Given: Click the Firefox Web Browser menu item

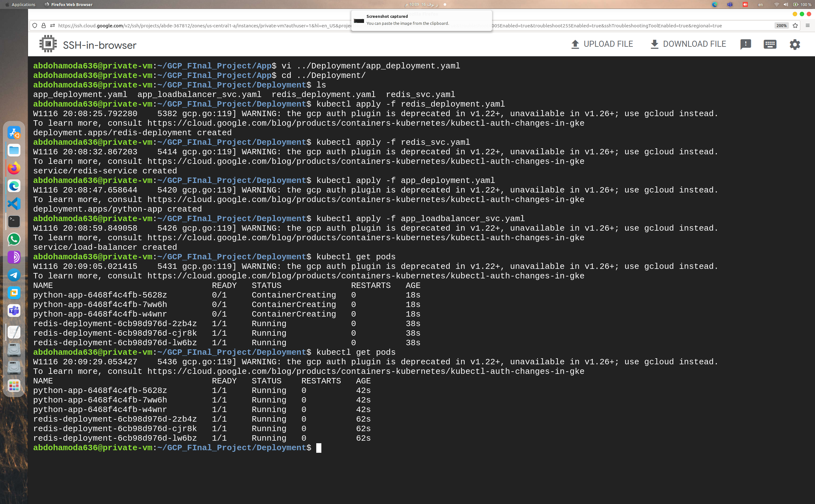Looking at the screenshot, I should pyautogui.click(x=68, y=4).
